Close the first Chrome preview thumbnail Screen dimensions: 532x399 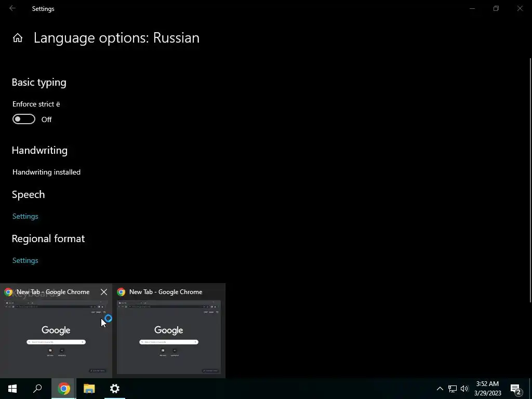click(x=104, y=292)
